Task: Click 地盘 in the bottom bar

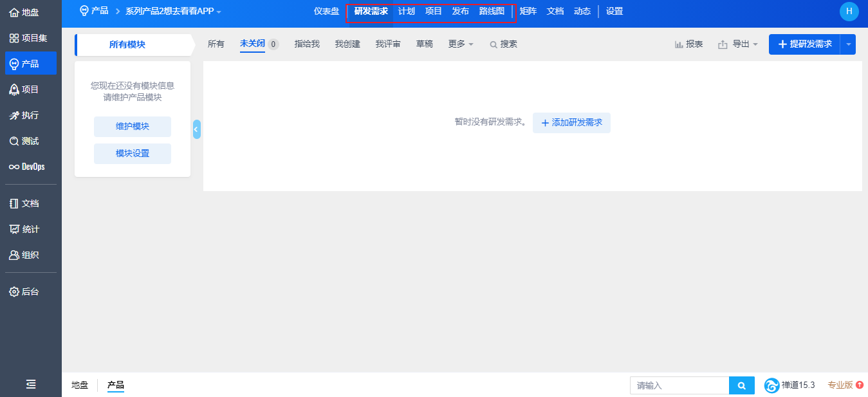Action: pos(80,385)
